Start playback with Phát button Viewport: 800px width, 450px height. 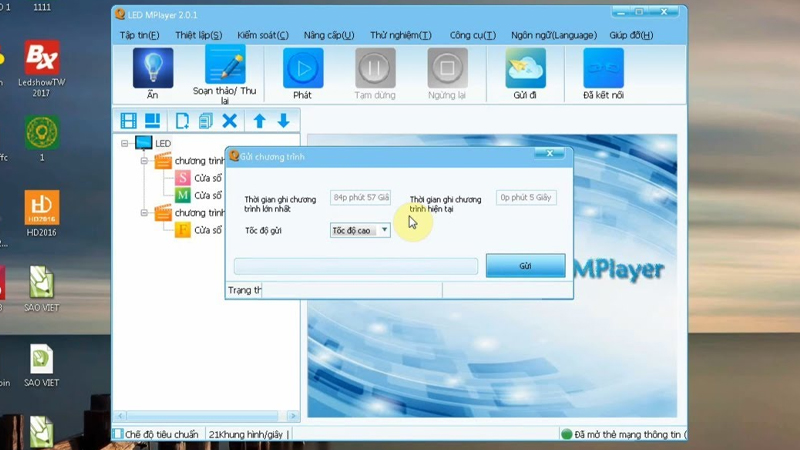[x=303, y=68]
